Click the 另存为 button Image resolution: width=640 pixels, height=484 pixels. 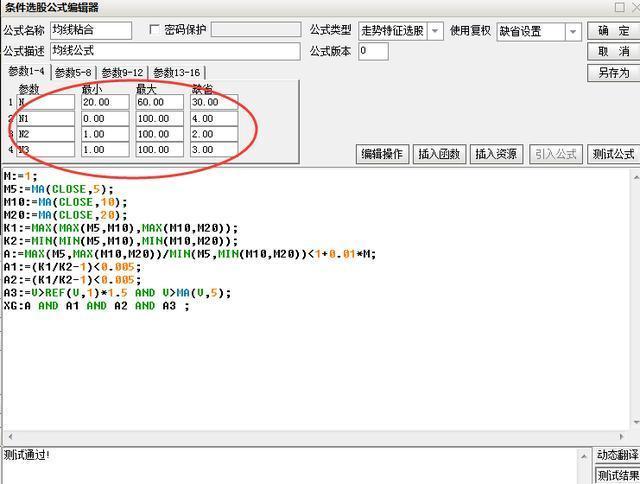click(x=613, y=72)
